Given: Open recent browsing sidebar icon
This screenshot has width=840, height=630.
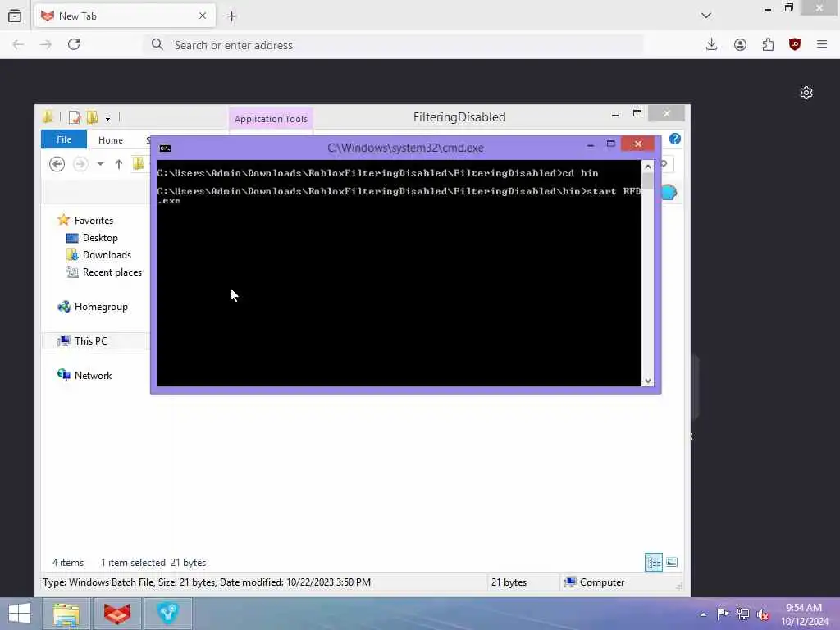Looking at the screenshot, I should (x=15, y=16).
